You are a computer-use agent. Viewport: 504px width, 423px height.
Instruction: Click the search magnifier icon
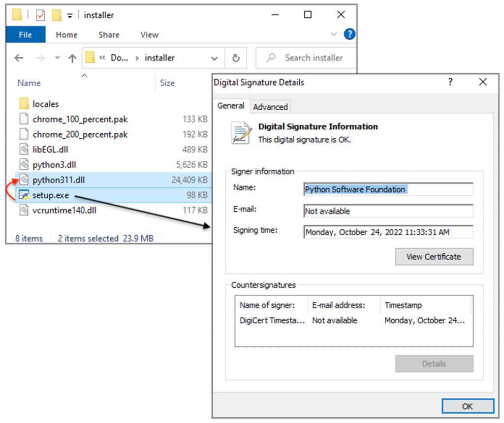click(271, 58)
